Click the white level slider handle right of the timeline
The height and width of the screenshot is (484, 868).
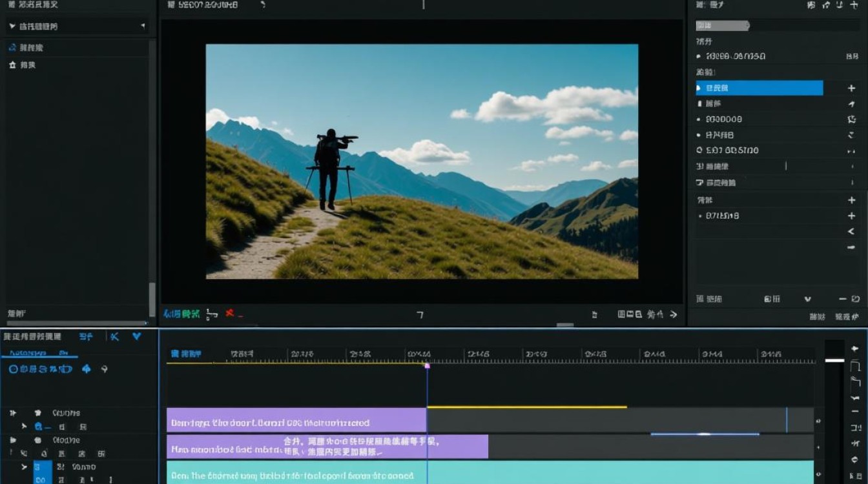(x=834, y=360)
